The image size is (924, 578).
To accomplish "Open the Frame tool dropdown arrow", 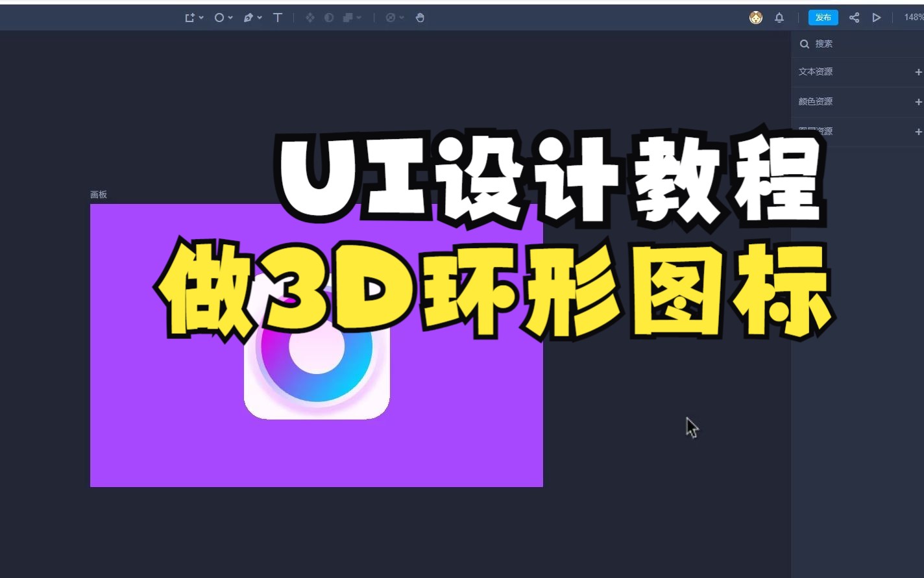I will [x=201, y=18].
